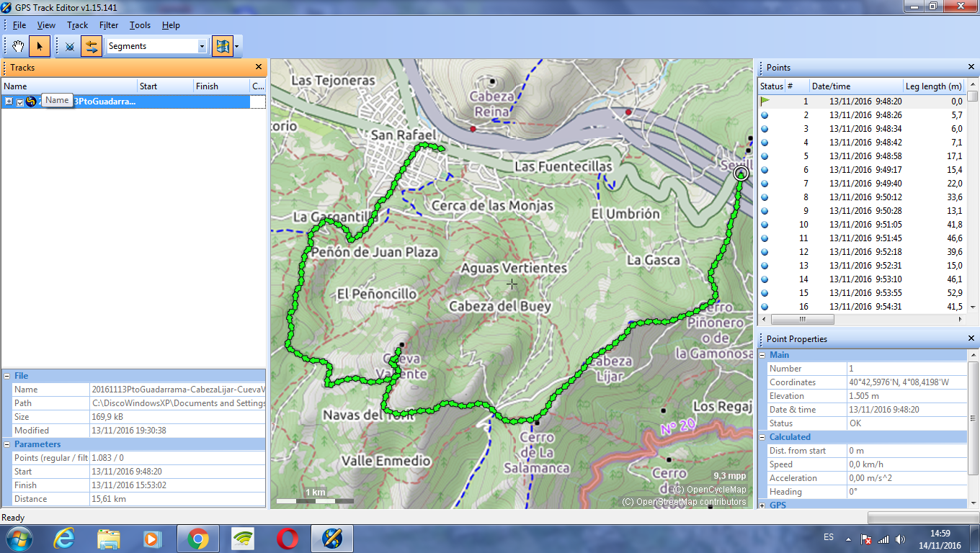The height and width of the screenshot is (553, 980).
Task: Click the blue status dot for point 5
Action: [764, 156]
